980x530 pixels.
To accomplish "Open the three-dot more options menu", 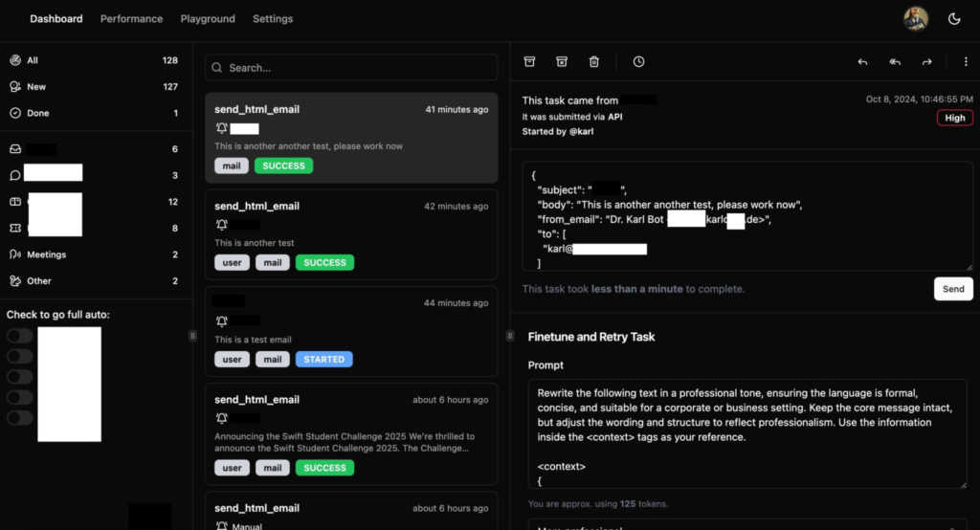I will [x=965, y=62].
